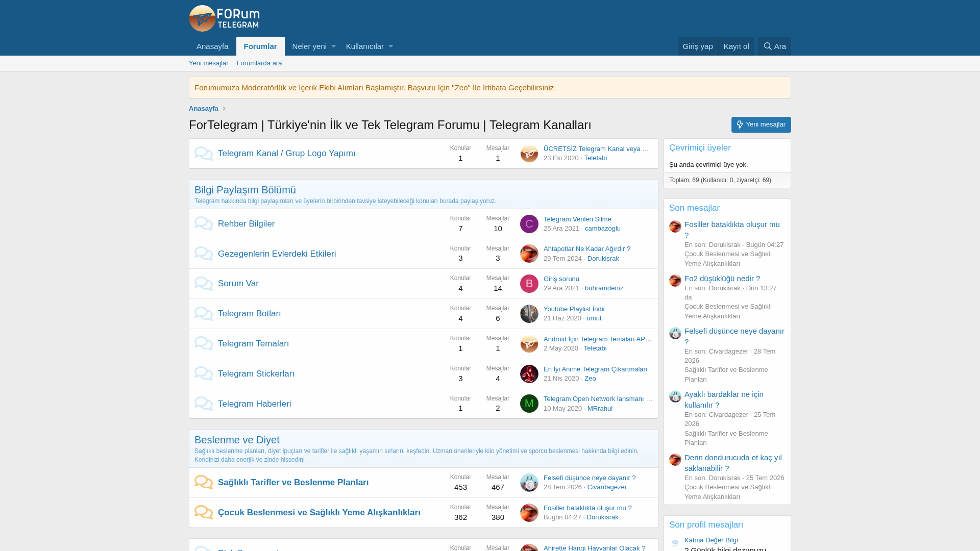The image size is (980, 551).
Task: Open Civardagezer avatar in Sağlıklı Tarifler row
Action: [529, 483]
